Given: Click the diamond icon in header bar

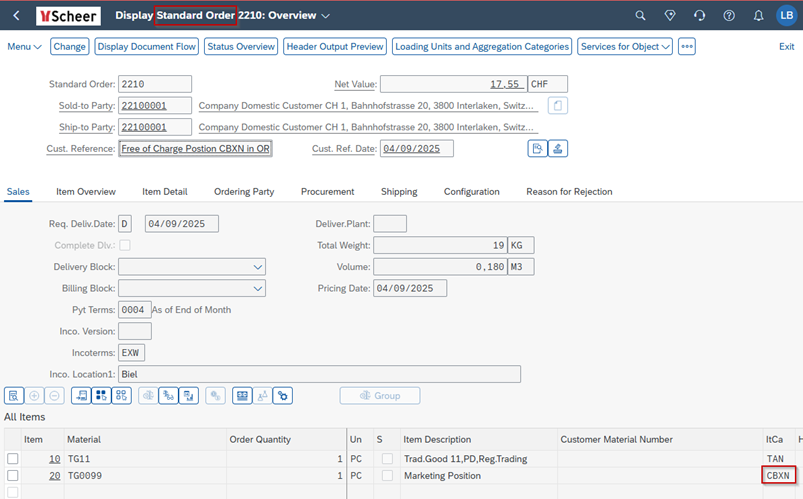Looking at the screenshot, I should (x=670, y=15).
